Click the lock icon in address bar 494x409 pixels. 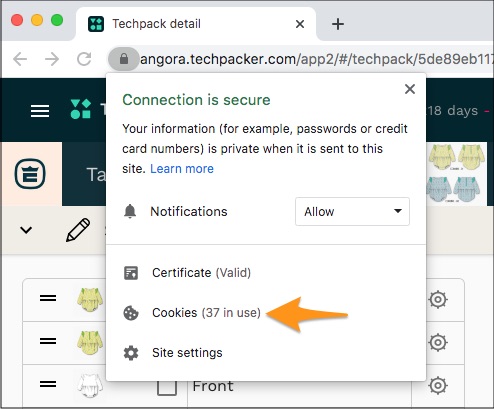(124, 59)
